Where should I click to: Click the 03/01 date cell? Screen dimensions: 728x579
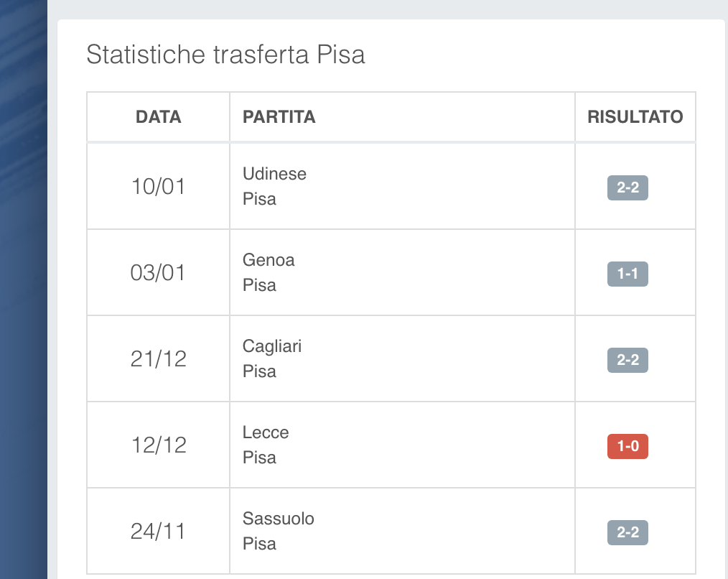(x=158, y=273)
